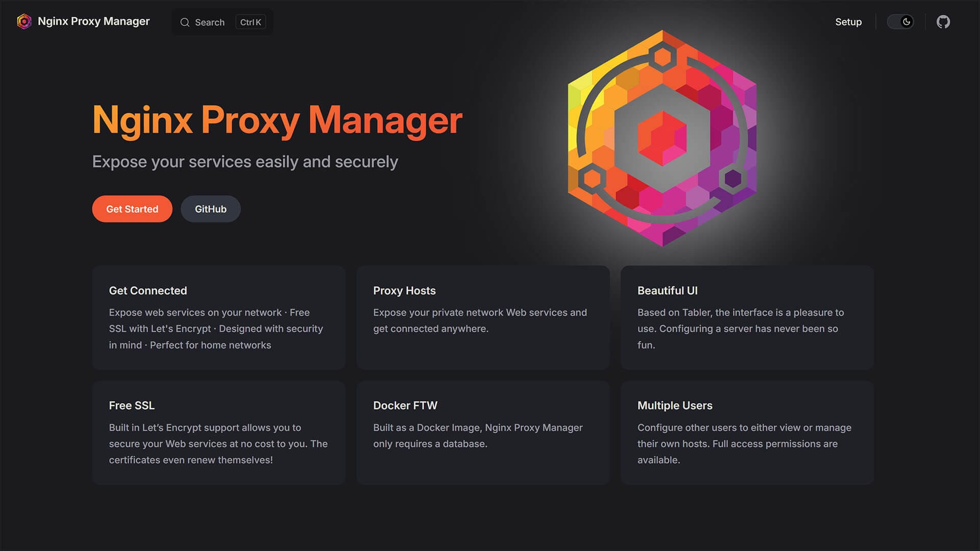Open the GitHub icon in navbar
The width and height of the screenshot is (980, 551).
(943, 22)
